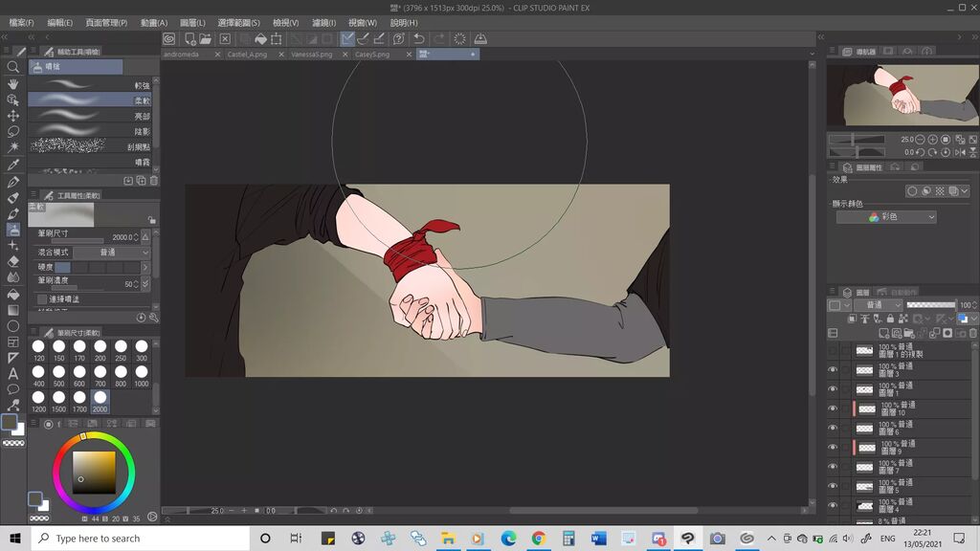Hide layer 圖層 6 with eye icon
The height and width of the screenshot is (551, 980).
pos(833,428)
